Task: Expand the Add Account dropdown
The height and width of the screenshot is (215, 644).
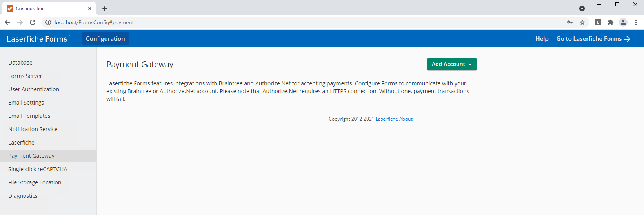Action: [452, 64]
